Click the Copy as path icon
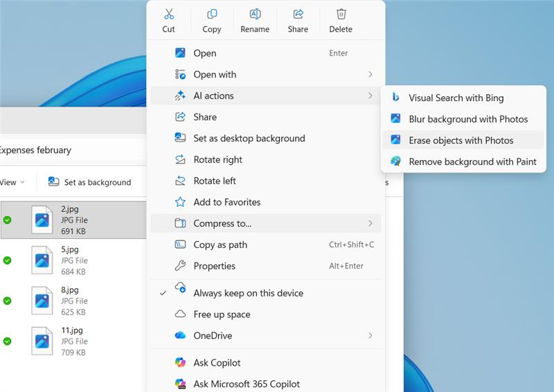The height and width of the screenshot is (392, 554). click(x=180, y=244)
